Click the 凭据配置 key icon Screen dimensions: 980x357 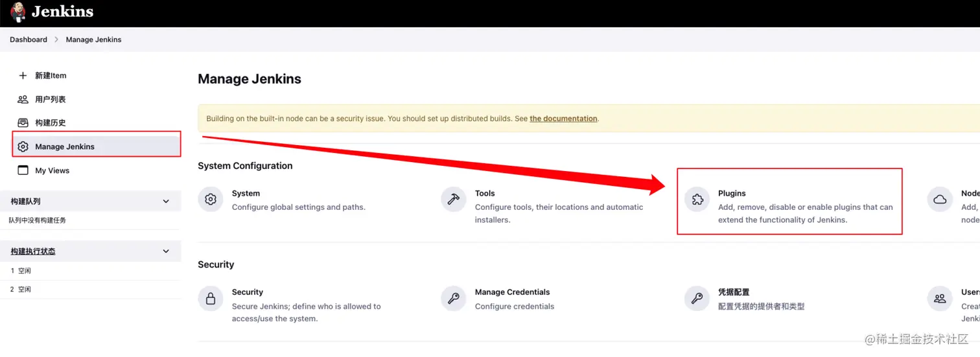[x=697, y=299]
